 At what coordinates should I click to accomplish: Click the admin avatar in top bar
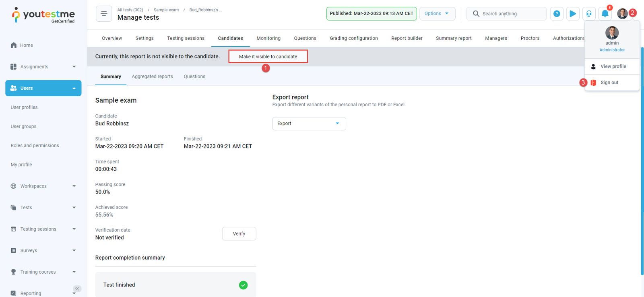[622, 14]
